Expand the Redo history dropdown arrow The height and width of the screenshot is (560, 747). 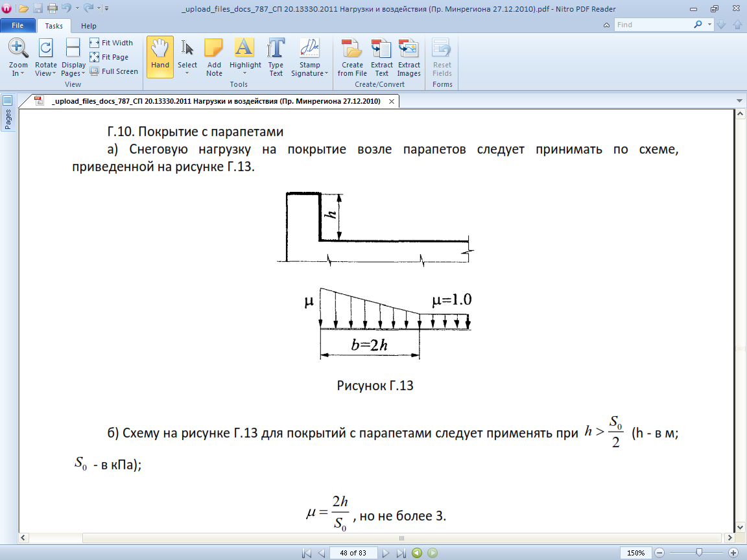coord(99,8)
